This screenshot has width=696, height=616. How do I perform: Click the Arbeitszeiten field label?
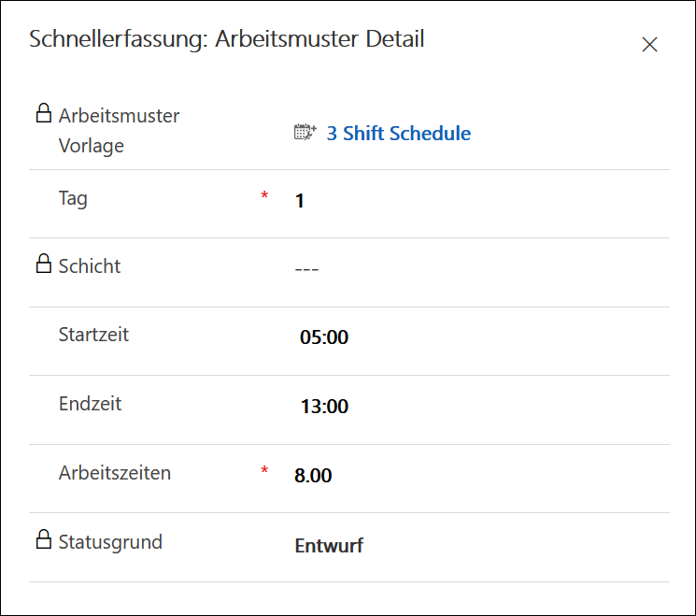[x=115, y=473]
